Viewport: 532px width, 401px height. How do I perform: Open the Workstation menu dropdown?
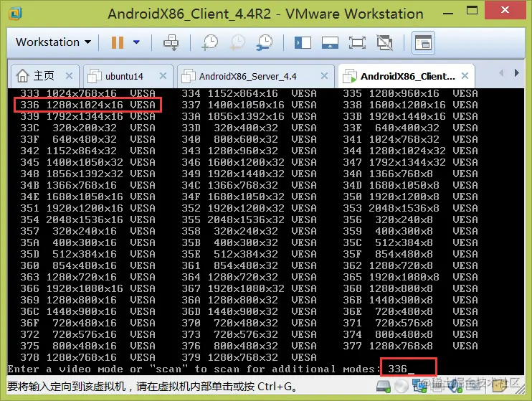tap(53, 42)
